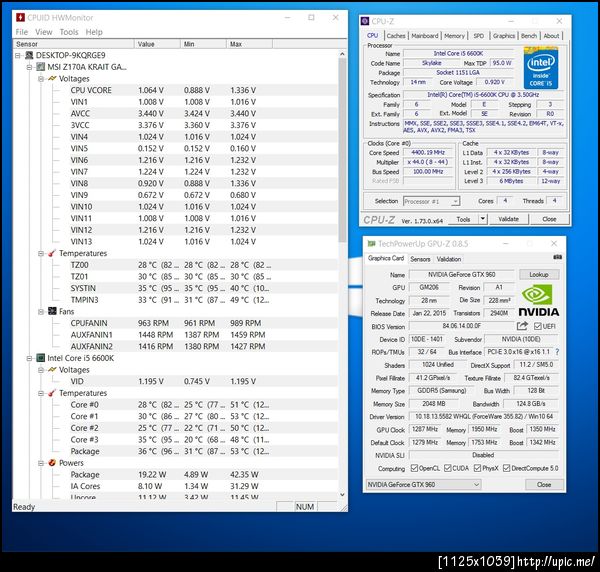Click the Fans icon in HWMonitor tree

coord(52,311)
